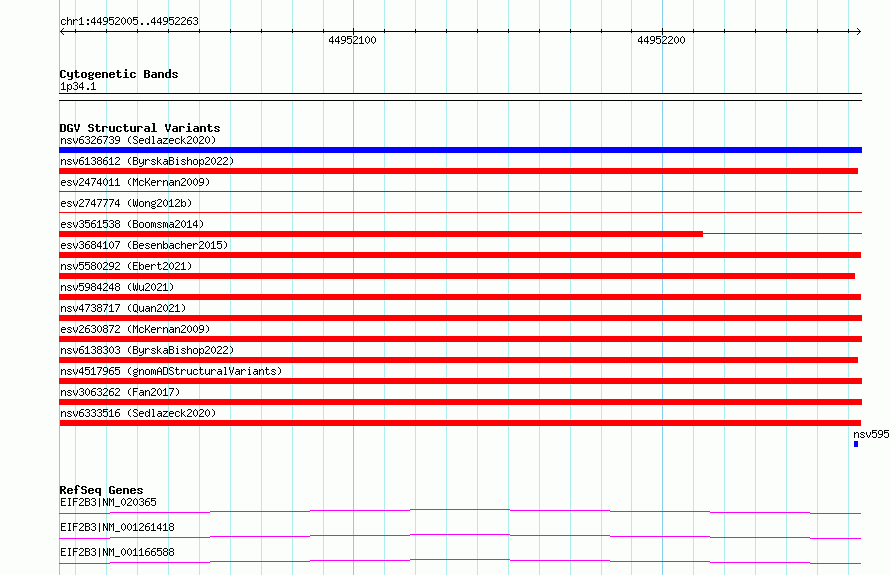Image resolution: width=890 pixels, height=575 pixels.
Task: Select the red nsv6333516 Sedlazeck2020 bar
Action: [460, 423]
